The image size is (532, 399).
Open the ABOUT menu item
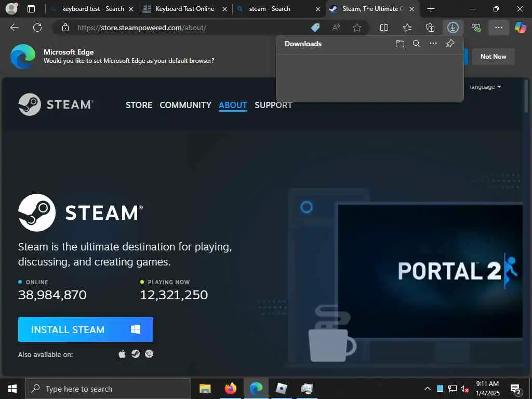tap(233, 105)
